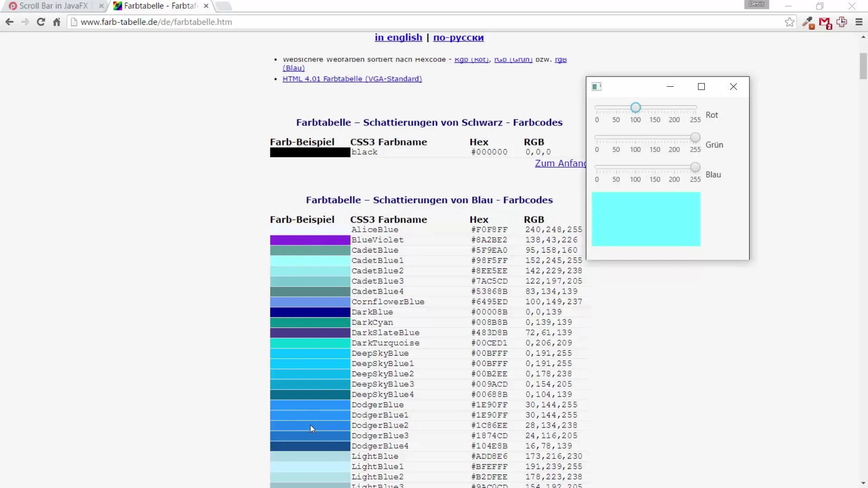868x488 pixels.
Task: Open the Chrome hamburger menu
Action: (859, 22)
